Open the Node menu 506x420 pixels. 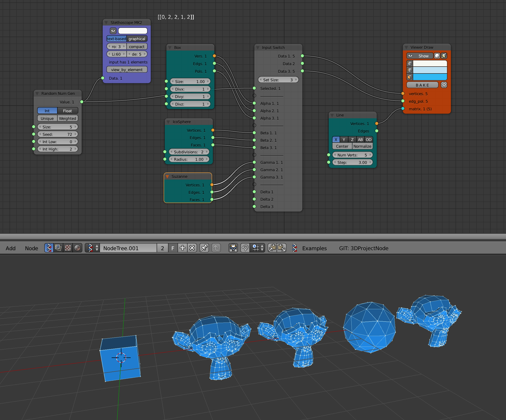32,248
